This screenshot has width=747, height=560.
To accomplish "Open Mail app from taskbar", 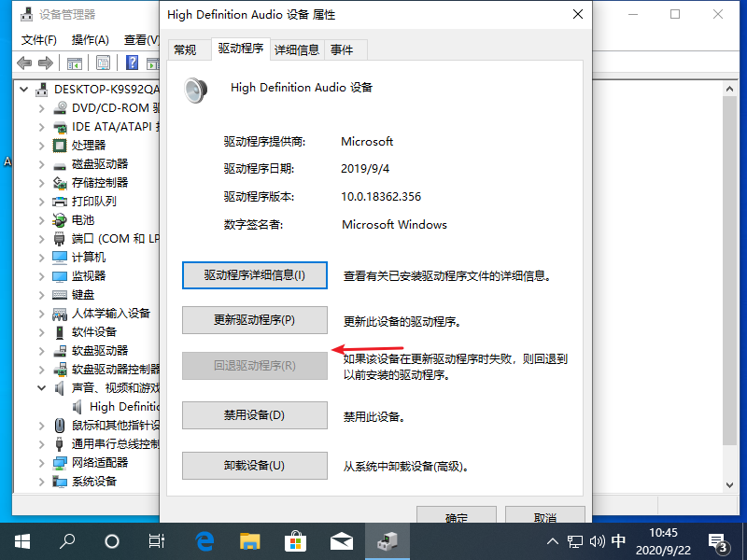I will [x=342, y=541].
